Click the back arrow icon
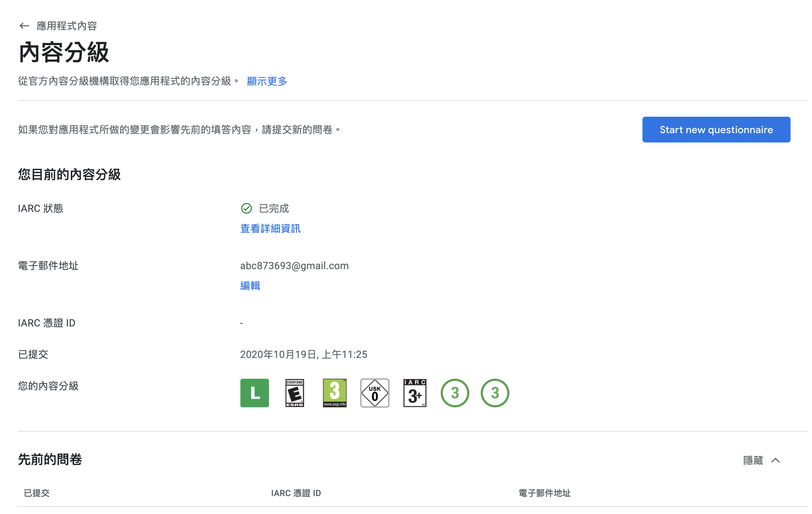 [24, 26]
